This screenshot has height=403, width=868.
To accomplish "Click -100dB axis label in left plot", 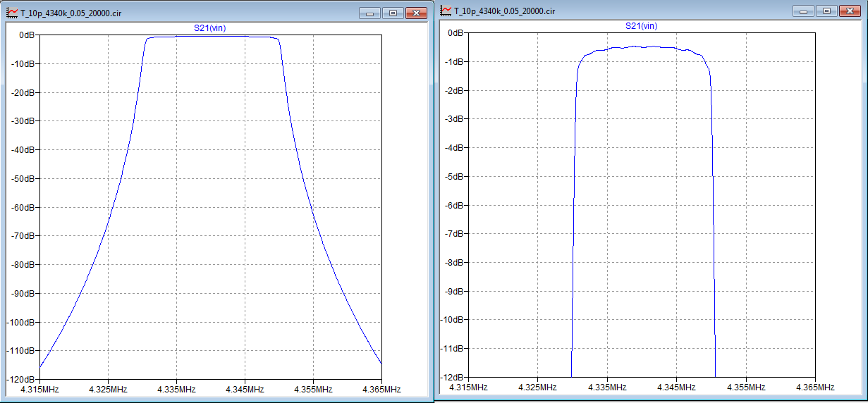I will tap(21, 323).
